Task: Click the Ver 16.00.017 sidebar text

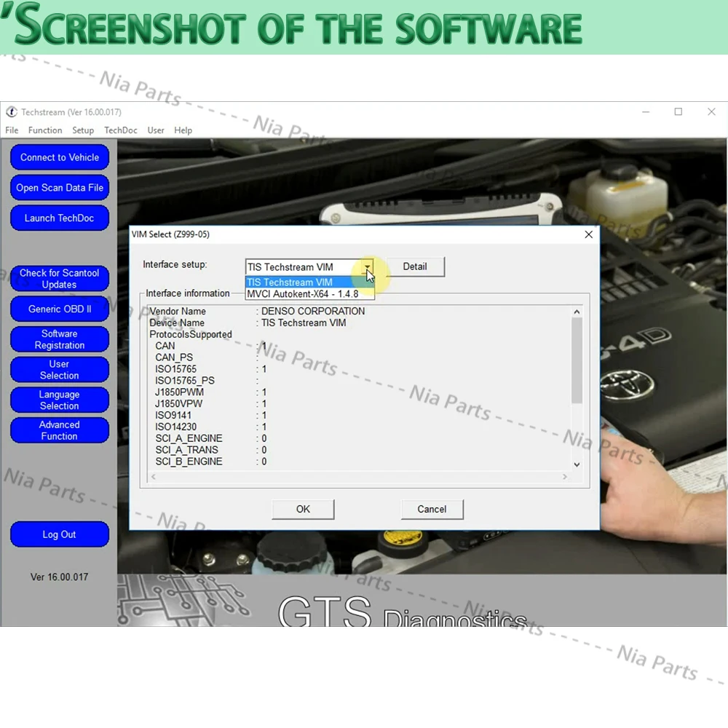Action: pos(60,577)
